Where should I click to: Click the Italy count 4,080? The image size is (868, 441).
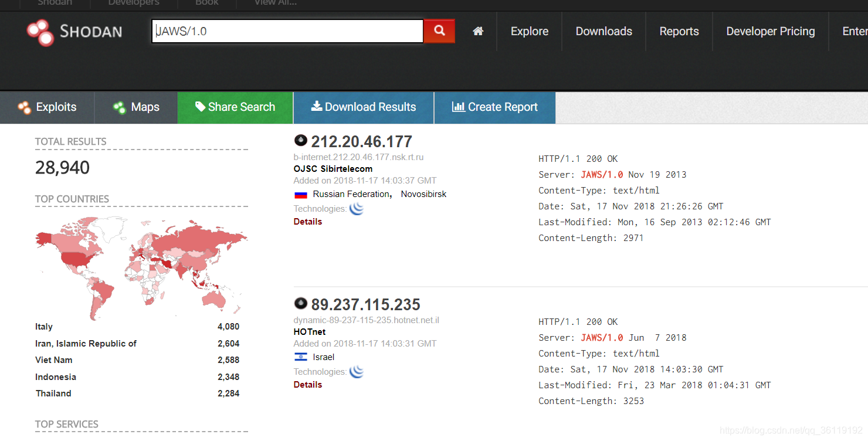pos(228,327)
